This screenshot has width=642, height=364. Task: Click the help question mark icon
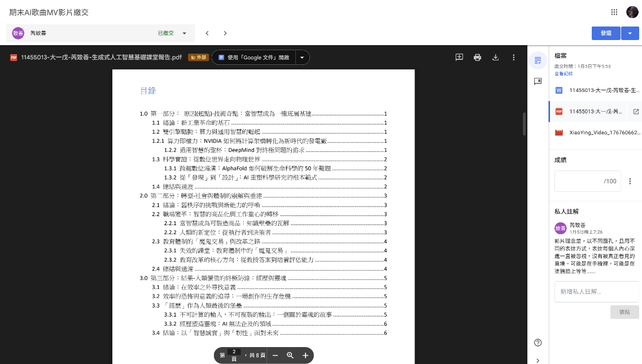point(538,343)
